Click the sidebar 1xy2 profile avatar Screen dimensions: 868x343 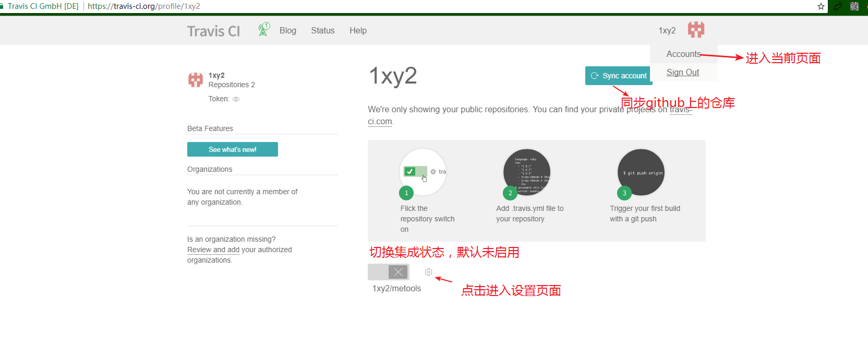tap(196, 80)
